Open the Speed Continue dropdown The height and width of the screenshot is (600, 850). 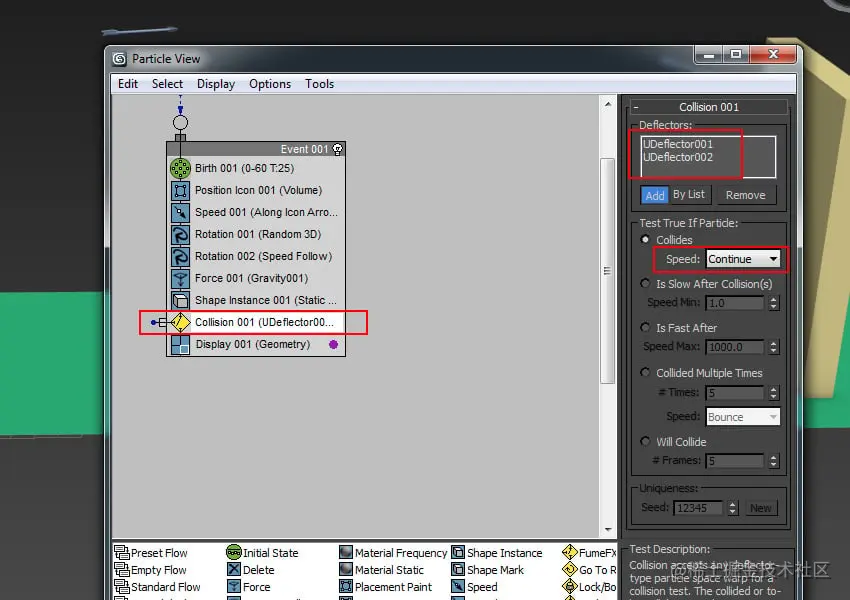click(743, 259)
